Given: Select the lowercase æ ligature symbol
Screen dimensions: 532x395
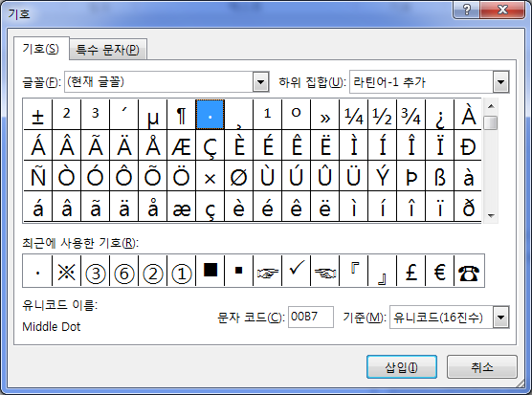Looking at the screenshot, I should point(181,207).
